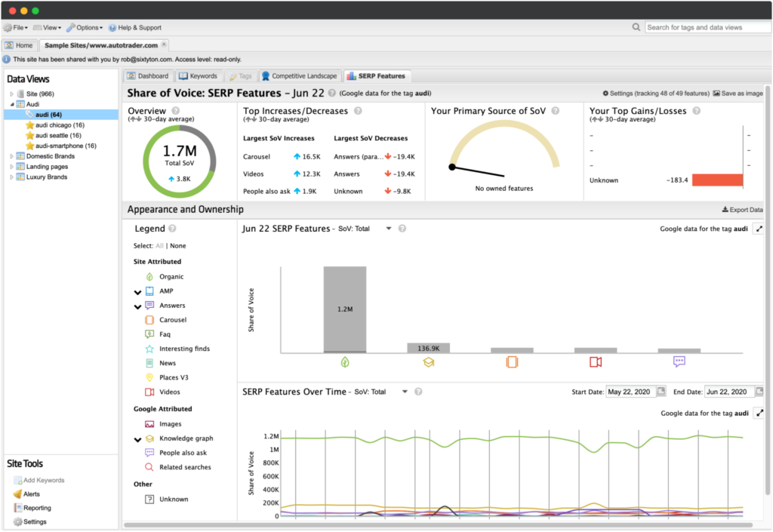
Task: Click the video camera icon under bar chart
Action: coord(596,362)
